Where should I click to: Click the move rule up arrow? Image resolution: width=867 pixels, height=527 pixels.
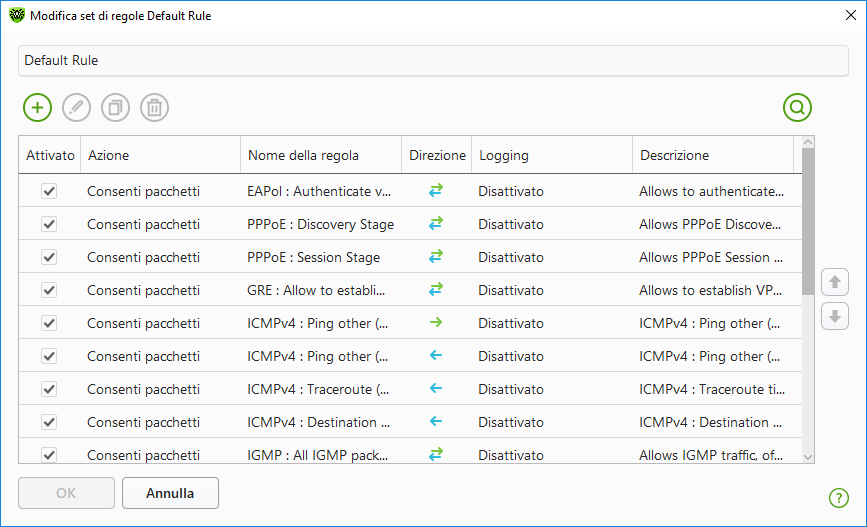click(834, 282)
